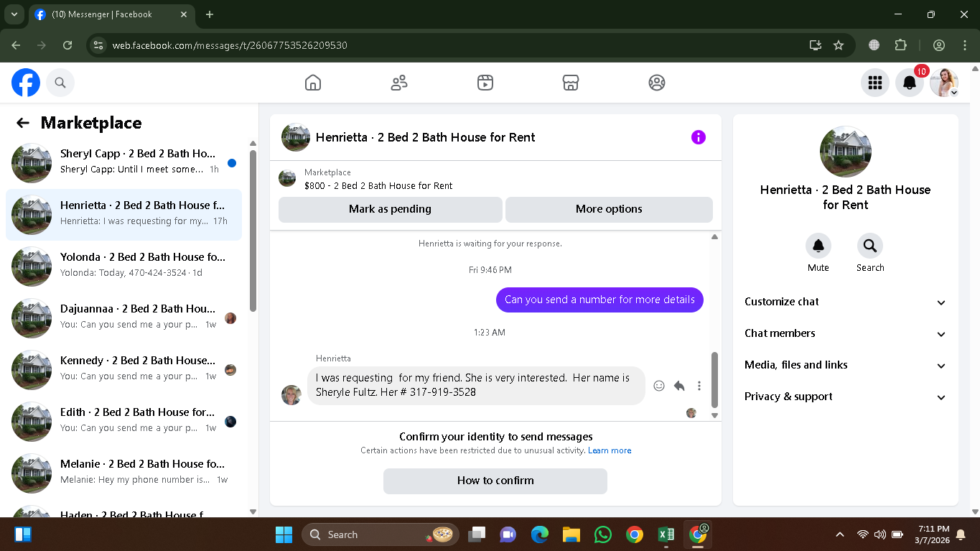980x551 pixels.
Task: Switch to the Messenger browser tab
Action: tap(111, 14)
